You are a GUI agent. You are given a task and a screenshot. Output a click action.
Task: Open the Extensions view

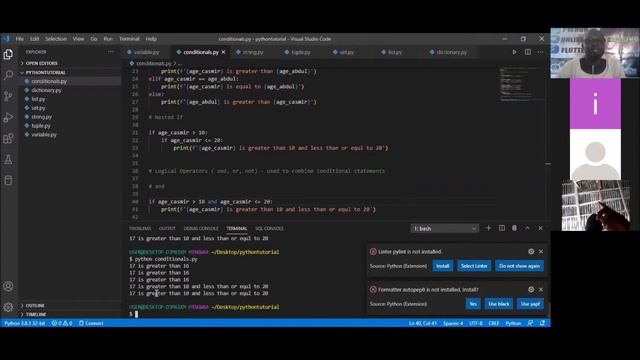click(8, 138)
